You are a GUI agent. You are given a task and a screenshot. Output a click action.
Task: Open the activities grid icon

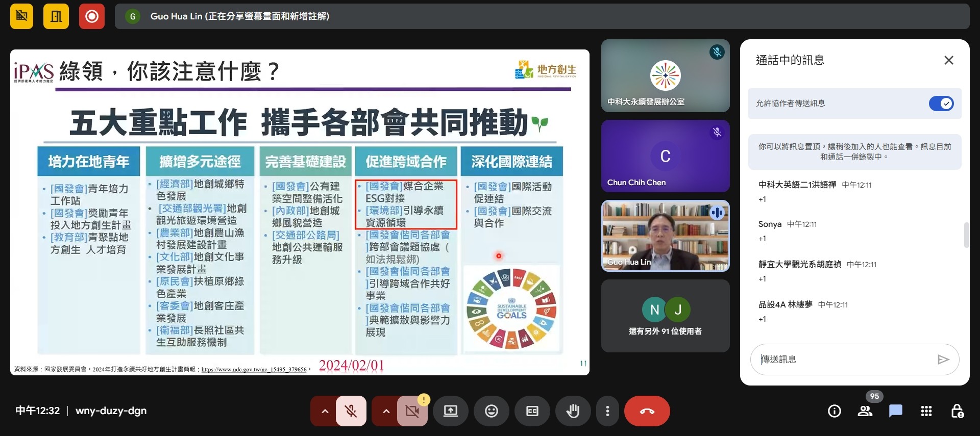[x=926, y=411]
